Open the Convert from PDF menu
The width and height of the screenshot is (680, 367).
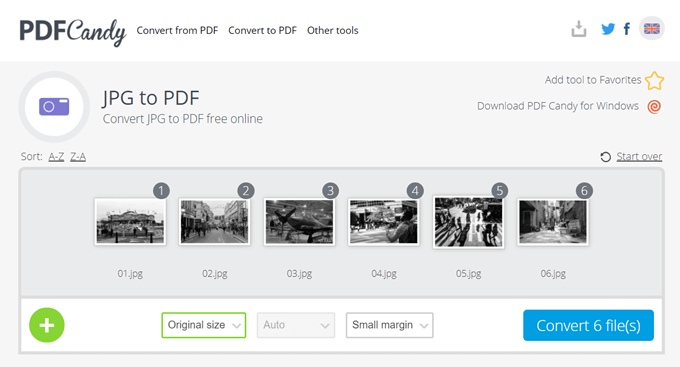tap(177, 30)
